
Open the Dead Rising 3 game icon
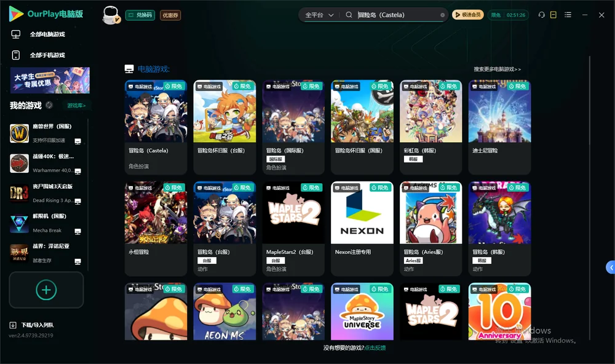pyautogui.click(x=19, y=193)
